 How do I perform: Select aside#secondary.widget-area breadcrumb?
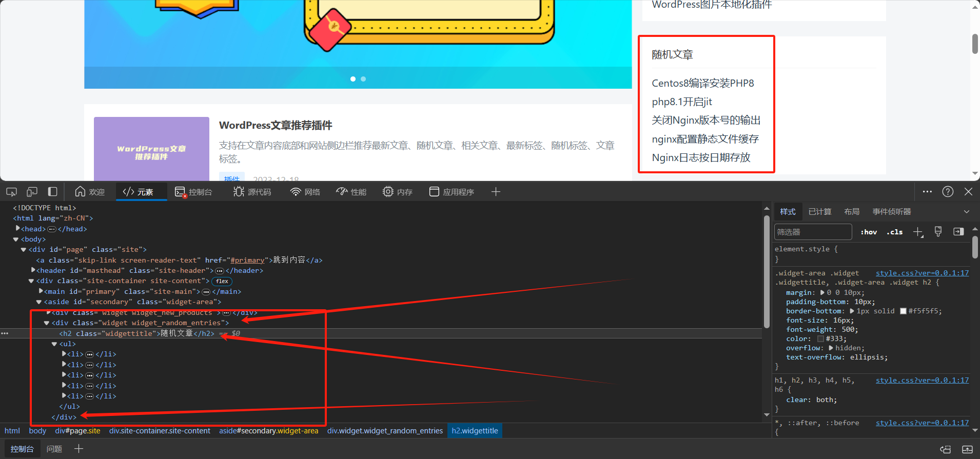pos(269,431)
